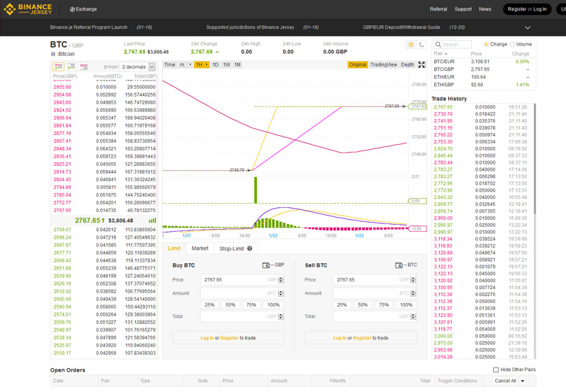566x392 pixels.
Task: Click the Exchange menu icon
Action: [72, 9]
